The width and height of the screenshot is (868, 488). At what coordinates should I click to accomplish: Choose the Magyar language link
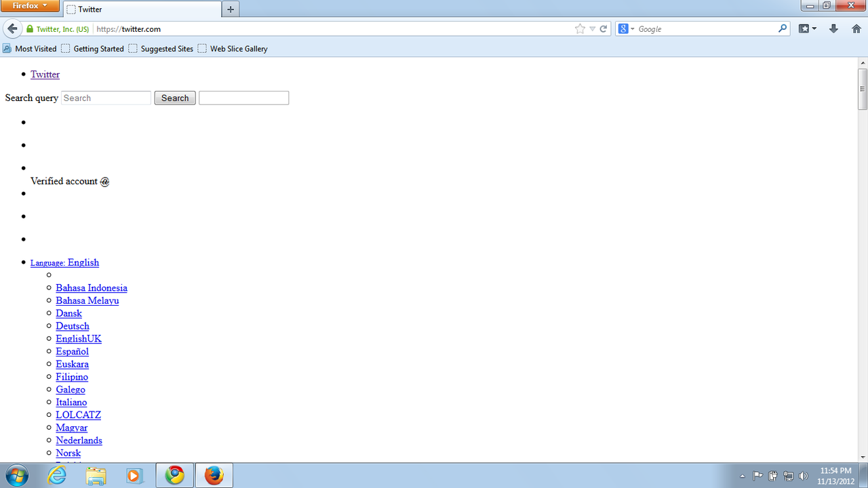coord(71,428)
